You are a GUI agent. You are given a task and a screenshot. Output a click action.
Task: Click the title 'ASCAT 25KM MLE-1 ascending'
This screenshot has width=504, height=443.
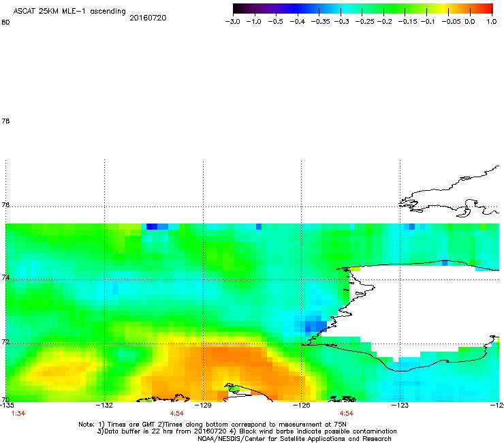[x=69, y=12]
